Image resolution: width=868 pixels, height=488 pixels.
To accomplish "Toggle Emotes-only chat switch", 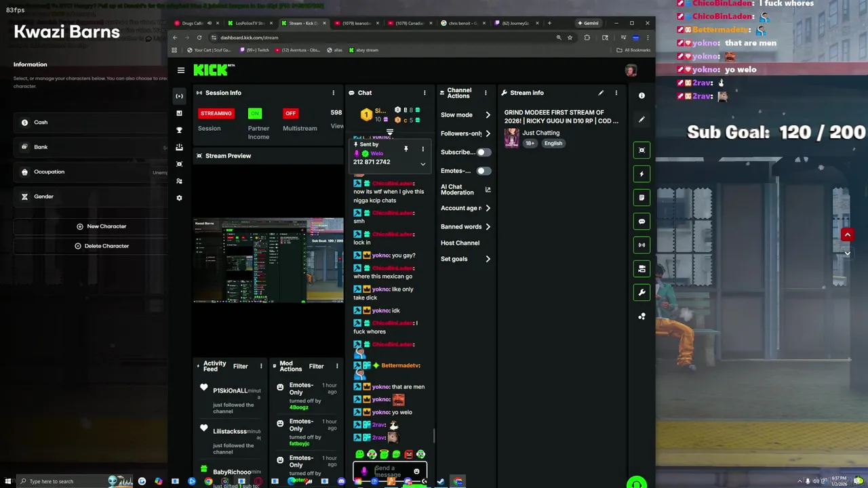I will click(x=483, y=171).
